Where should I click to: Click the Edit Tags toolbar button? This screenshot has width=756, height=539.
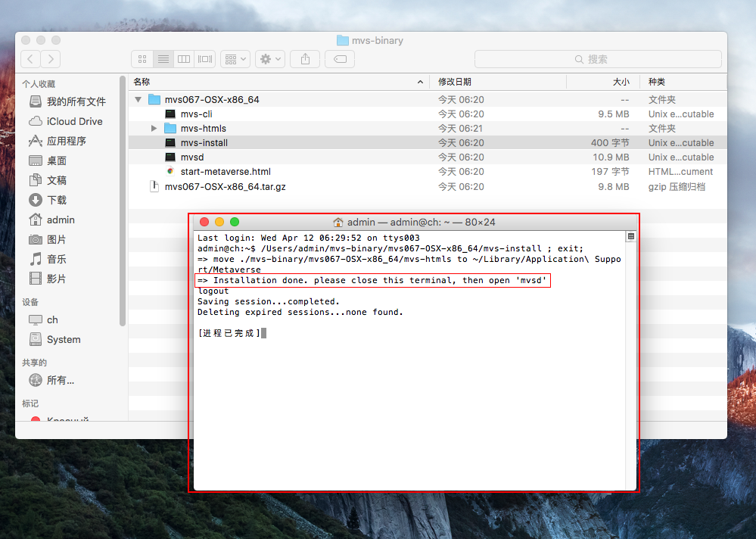point(340,59)
